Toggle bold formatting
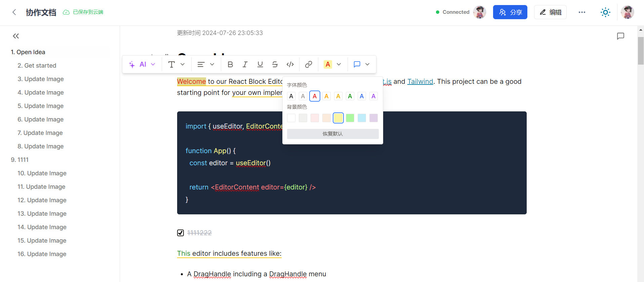The height and width of the screenshot is (282, 644). (x=230, y=64)
